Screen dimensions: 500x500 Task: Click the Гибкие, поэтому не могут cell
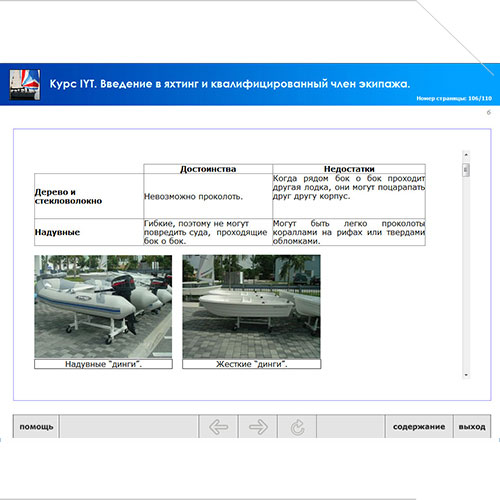[x=208, y=232]
